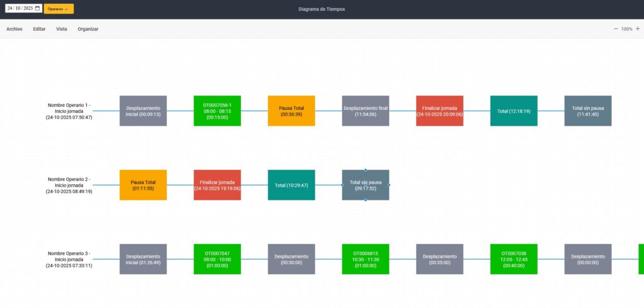Click the zoom out minus icon
The height and width of the screenshot is (308, 644).
click(x=616, y=29)
